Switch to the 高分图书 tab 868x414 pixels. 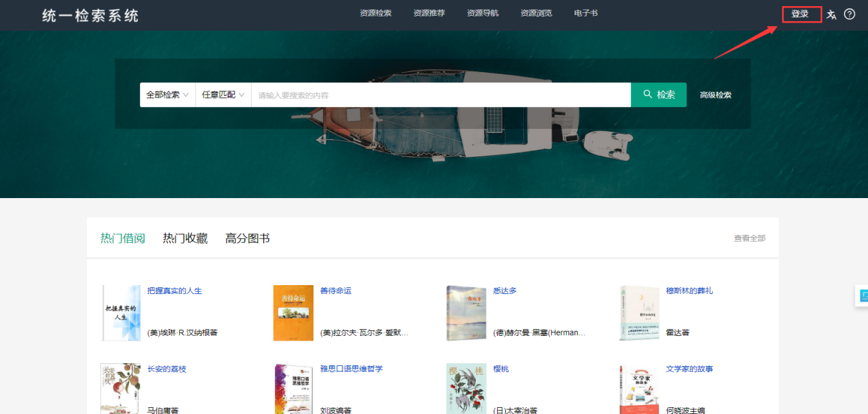click(x=248, y=239)
